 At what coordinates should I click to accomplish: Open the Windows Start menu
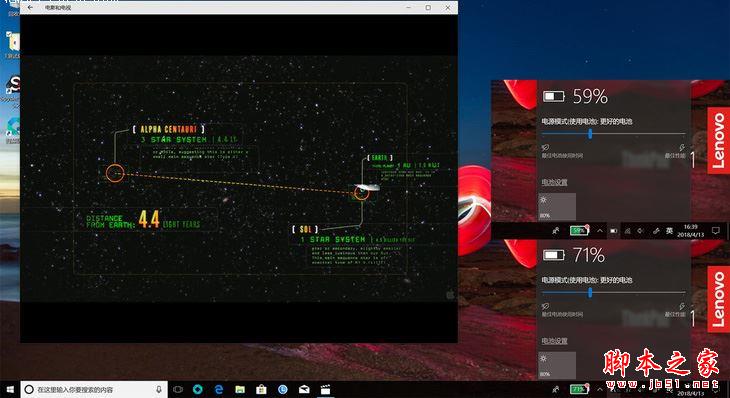(x=10, y=389)
